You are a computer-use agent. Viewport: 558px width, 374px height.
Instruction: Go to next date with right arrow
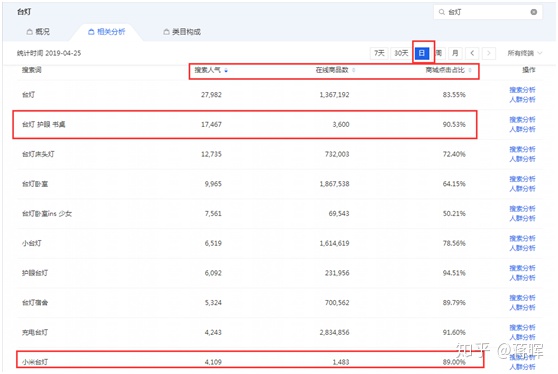coord(489,53)
